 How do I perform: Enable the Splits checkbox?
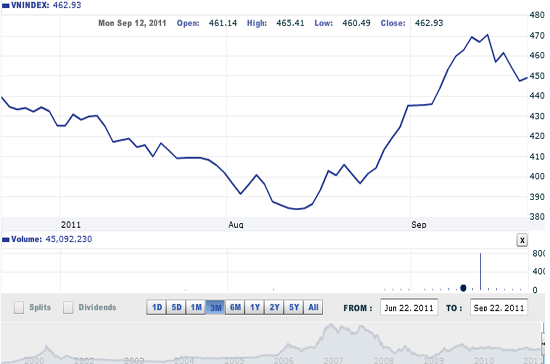point(19,308)
